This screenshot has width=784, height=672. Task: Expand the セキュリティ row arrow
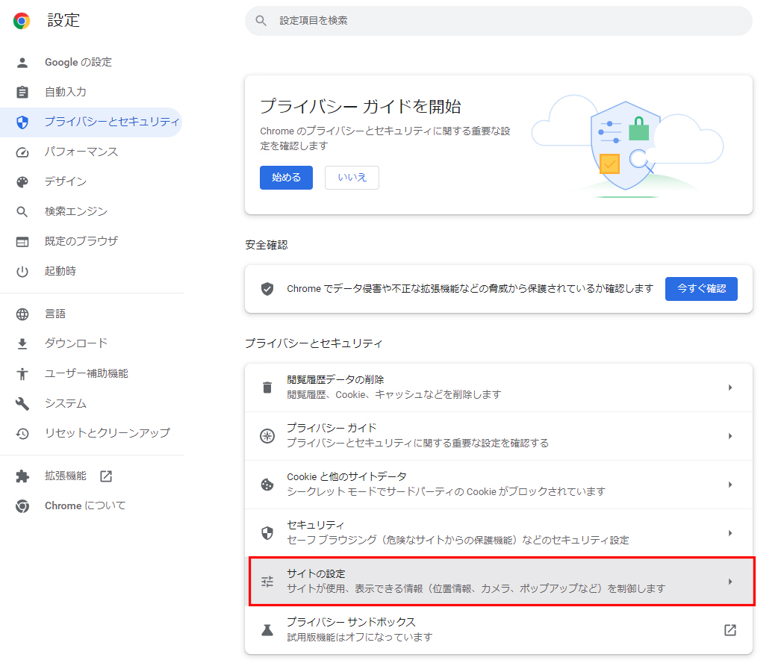[x=730, y=533]
